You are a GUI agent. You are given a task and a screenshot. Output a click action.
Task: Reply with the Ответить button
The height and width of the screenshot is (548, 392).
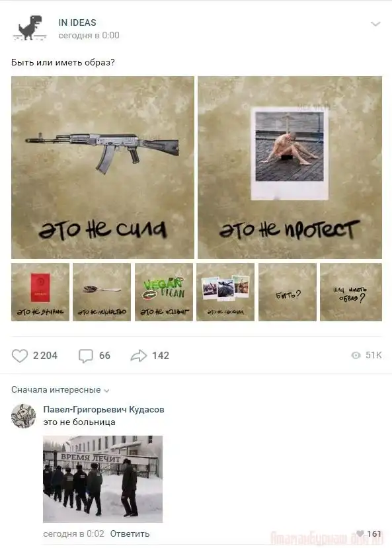(130, 533)
